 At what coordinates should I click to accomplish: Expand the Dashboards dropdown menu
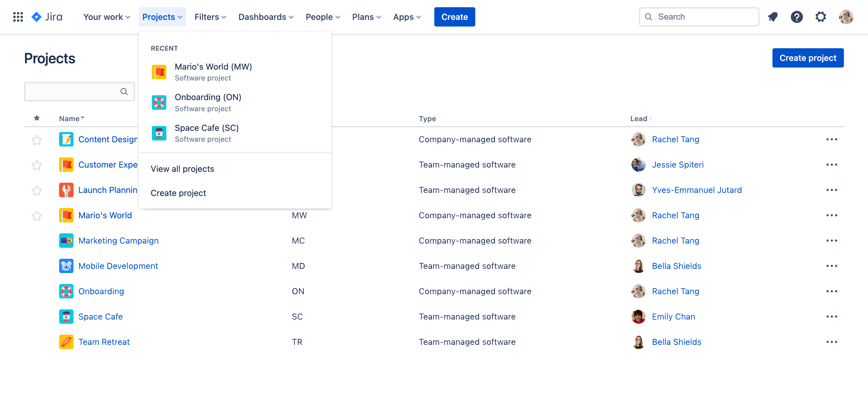coord(266,17)
